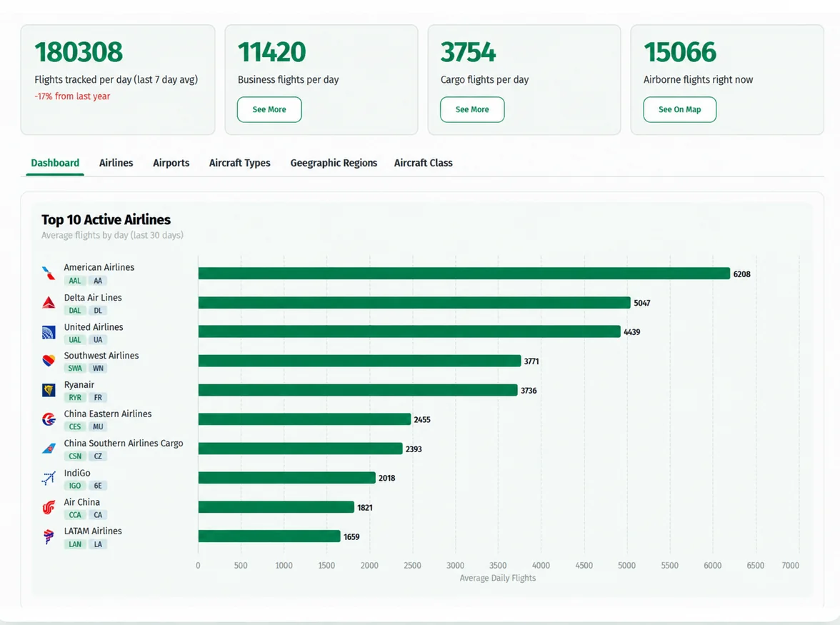This screenshot has height=625, width=840.
Task: Click the Southwest Airlines name
Action: pos(101,355)
